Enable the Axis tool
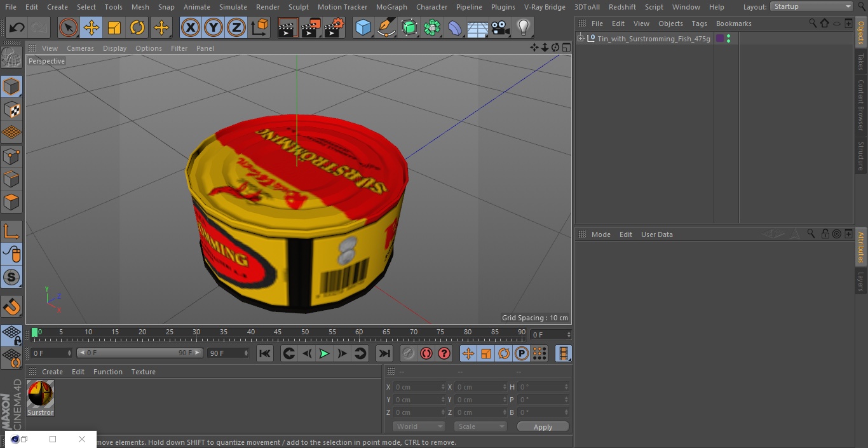The height and width of the screenshot is (448, 868). pyautogui.click(x=11, y=231)
